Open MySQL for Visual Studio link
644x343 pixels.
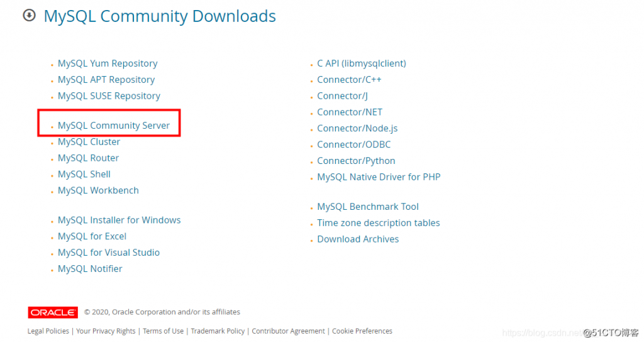(x=109, y=253)
